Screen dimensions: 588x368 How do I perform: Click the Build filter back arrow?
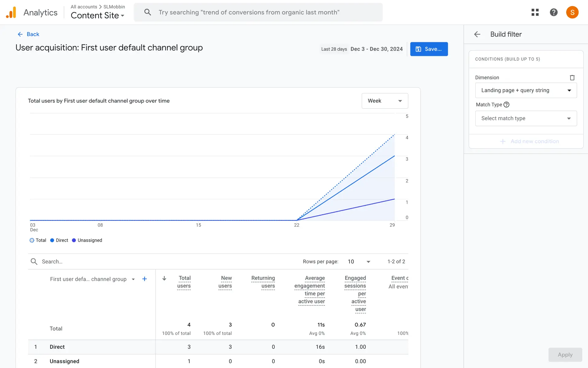point(477,34)
